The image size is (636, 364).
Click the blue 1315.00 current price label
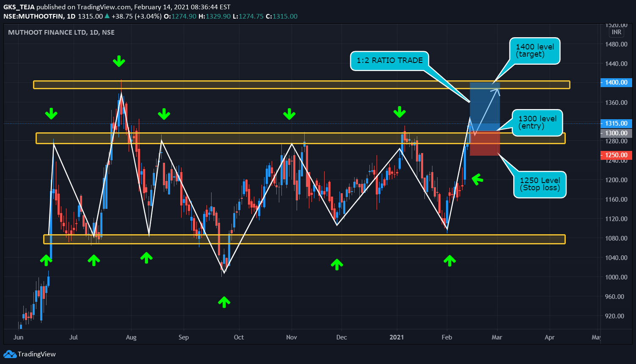click(x=616, y=123)
